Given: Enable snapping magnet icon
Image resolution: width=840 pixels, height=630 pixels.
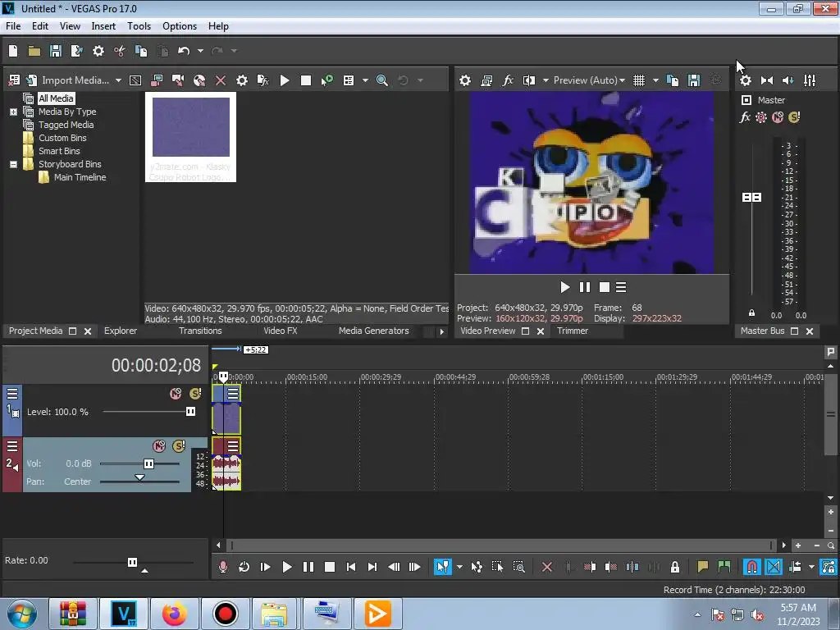Looking at the screenshot, I should [752, 567].
